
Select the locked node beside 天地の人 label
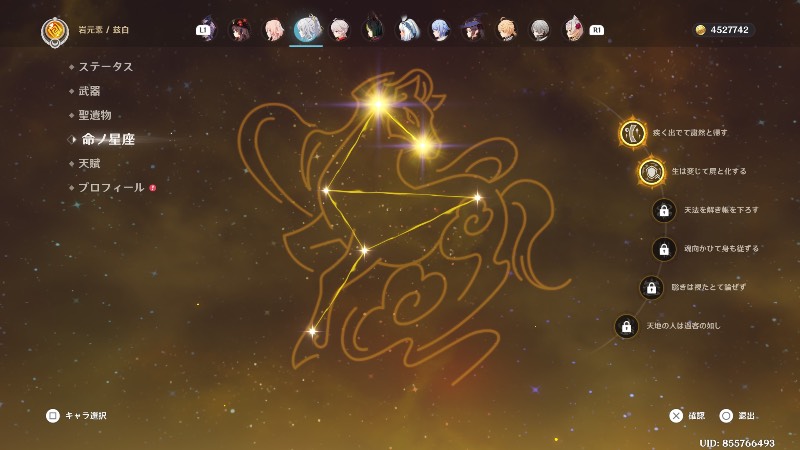pos(627,327)
